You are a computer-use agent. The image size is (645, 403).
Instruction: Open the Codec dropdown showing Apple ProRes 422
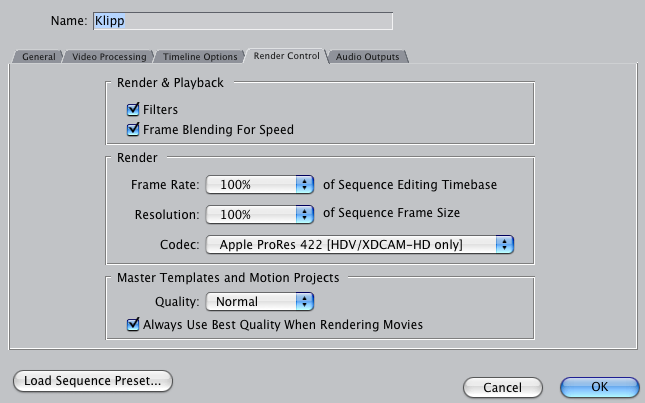click(359, 244)
